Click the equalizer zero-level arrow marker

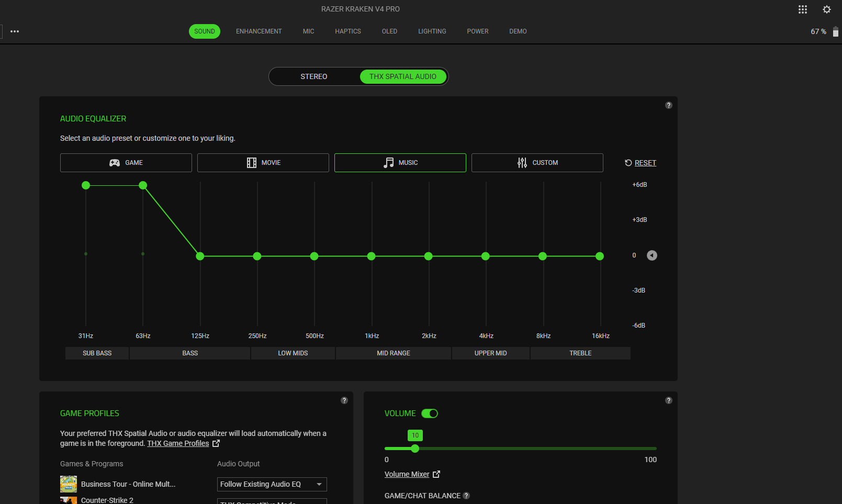click(652, 255)
